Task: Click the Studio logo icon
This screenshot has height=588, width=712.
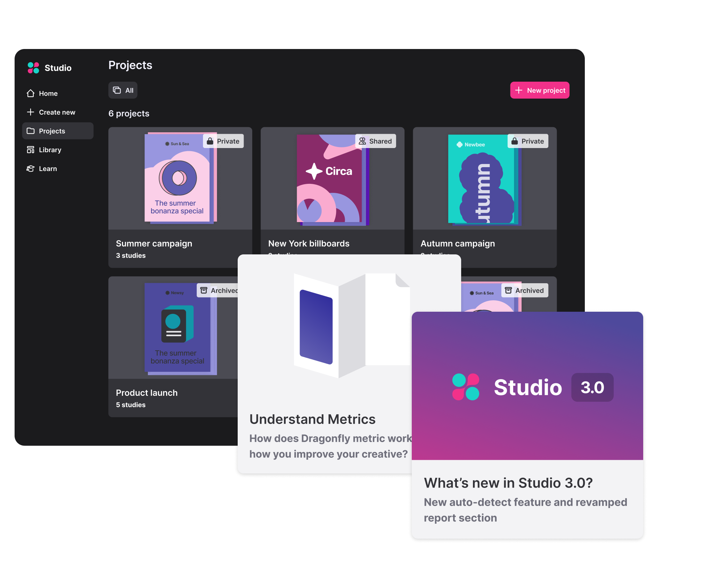Action: [33, 68]
